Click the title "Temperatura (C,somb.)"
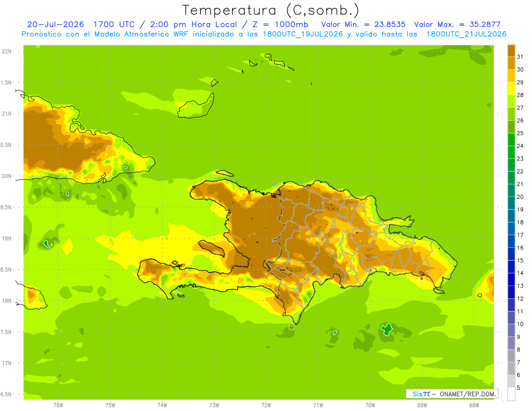This screenshot has height=411, width=532. coord(271,10)
